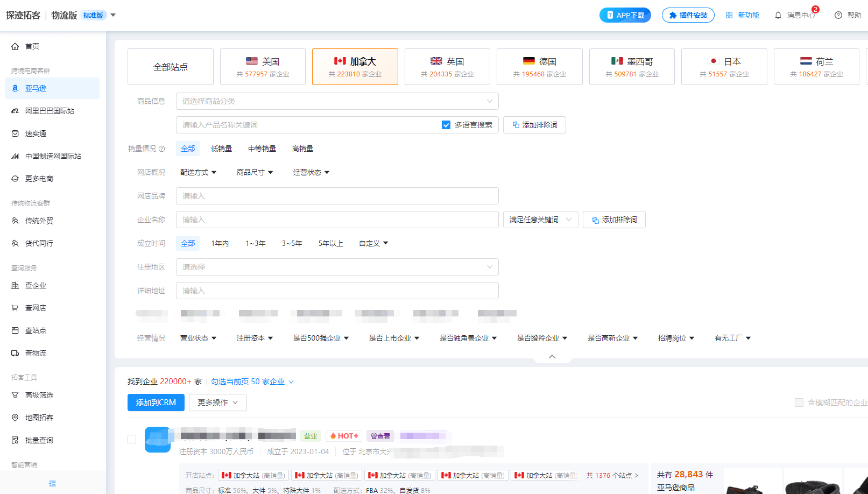Open 传统外贸 sidebar icon
This screenshot has height=494, width=868.
[x=15, y=221]
